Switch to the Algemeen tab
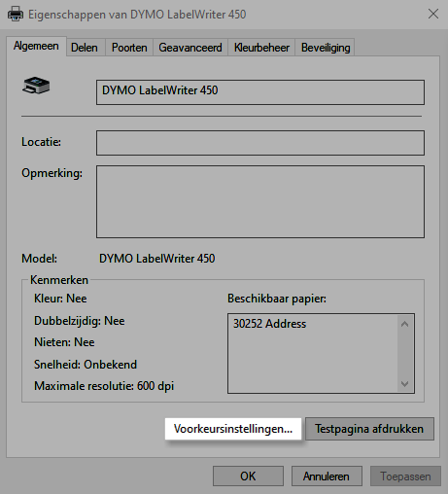The image size is (448, 494). 36,46
